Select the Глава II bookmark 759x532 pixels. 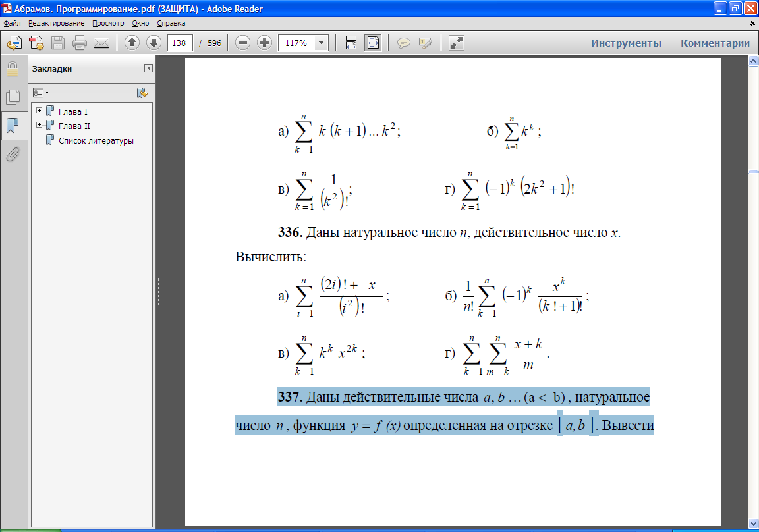pyautogui.click(x=74, y=126)
